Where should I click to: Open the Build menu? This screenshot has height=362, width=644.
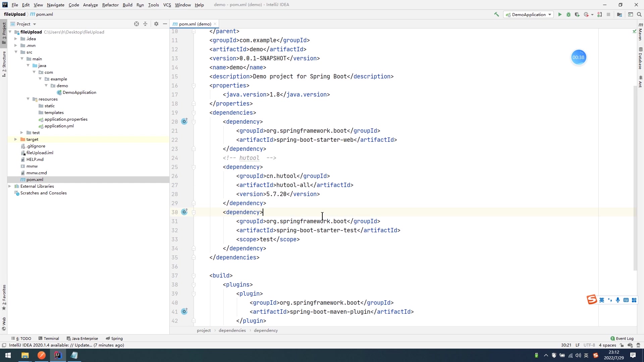coord(127,5)
